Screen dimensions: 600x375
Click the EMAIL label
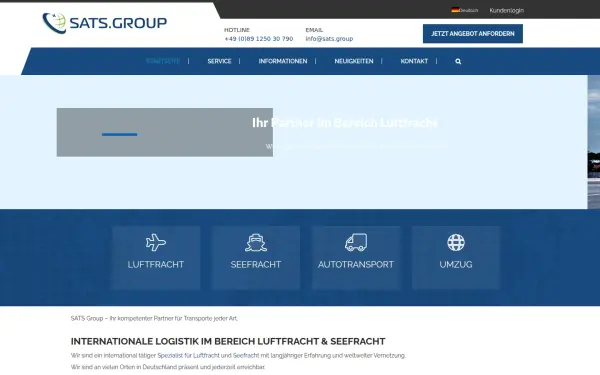tap(314, 30)
